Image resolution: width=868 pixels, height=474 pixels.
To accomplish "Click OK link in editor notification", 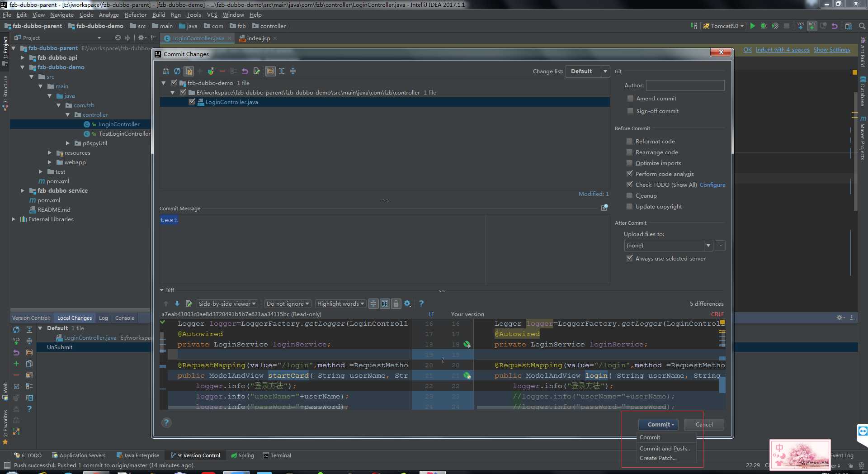I will (747, 50).
